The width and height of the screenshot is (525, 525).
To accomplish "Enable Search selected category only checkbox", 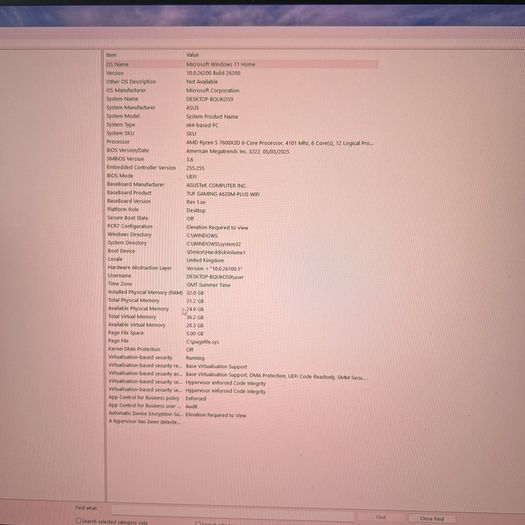I will pyautogui.click(x=78, y=521).
